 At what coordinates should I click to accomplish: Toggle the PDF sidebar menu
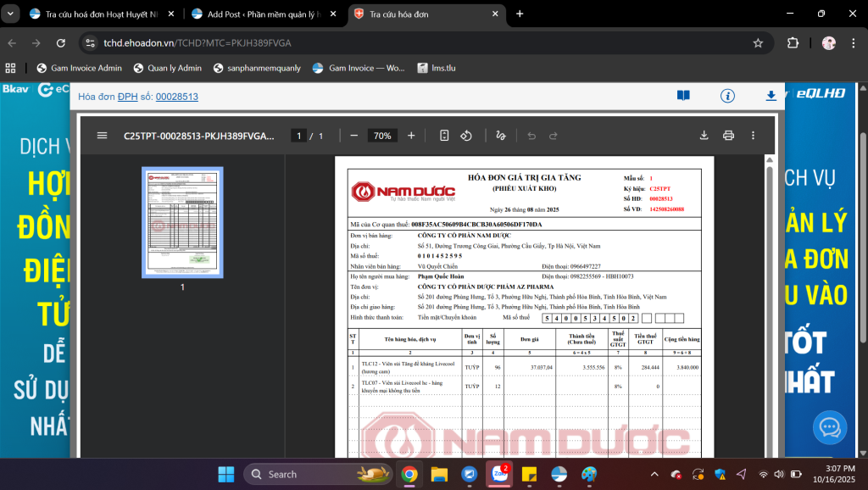(x=102, y=136)
